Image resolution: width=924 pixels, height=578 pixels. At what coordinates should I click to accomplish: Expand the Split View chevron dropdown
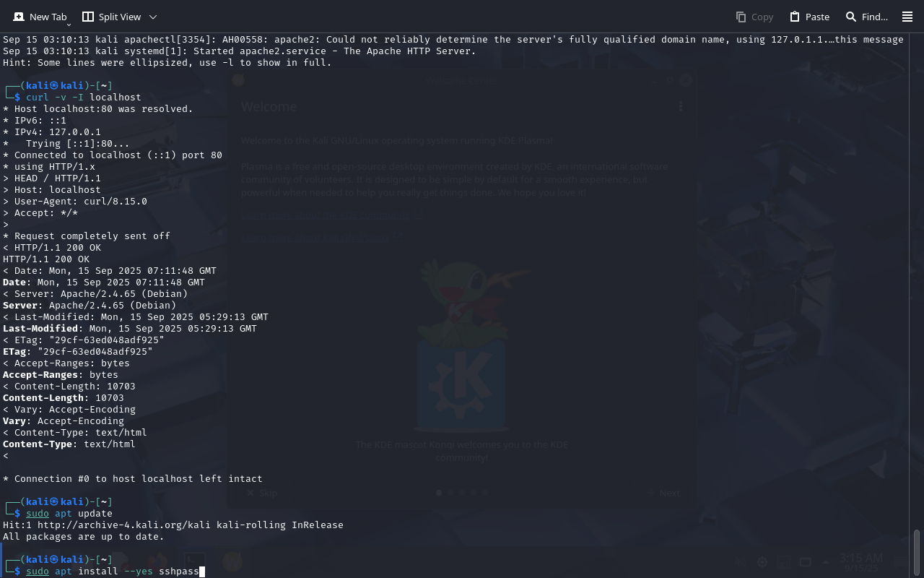click(x=152, y=17)
